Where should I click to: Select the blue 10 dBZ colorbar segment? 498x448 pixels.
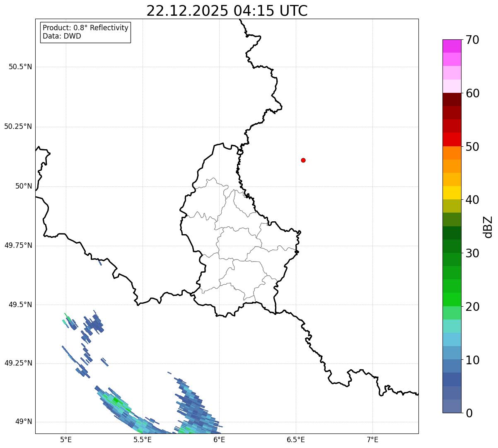pos(452,366)
